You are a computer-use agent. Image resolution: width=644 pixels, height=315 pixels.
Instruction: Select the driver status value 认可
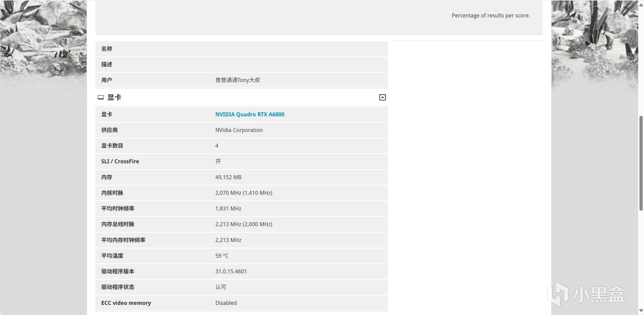point(221,287)
